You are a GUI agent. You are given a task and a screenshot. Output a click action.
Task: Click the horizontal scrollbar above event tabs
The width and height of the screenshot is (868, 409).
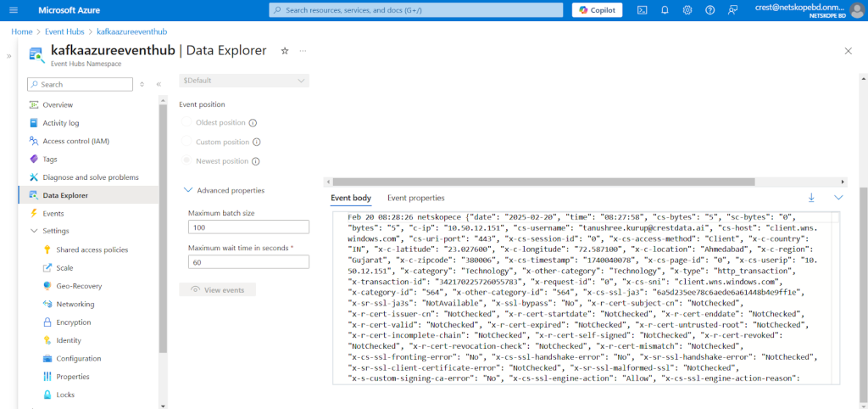[x=543, y=182]
